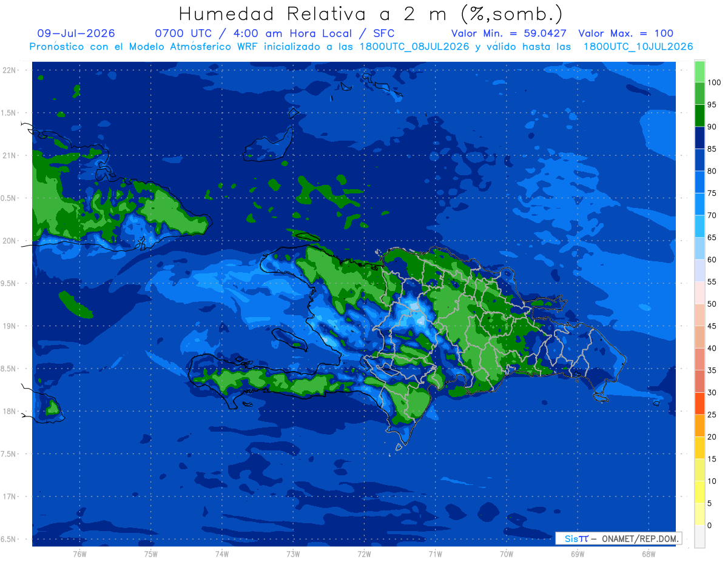728x562 pixels.
Task: Pick the green legend band between 95 and 100
Action: [699, 93]
